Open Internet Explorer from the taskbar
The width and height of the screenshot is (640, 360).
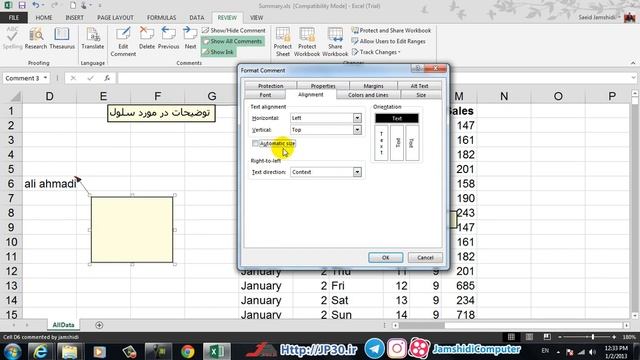(x=40, y=351)
